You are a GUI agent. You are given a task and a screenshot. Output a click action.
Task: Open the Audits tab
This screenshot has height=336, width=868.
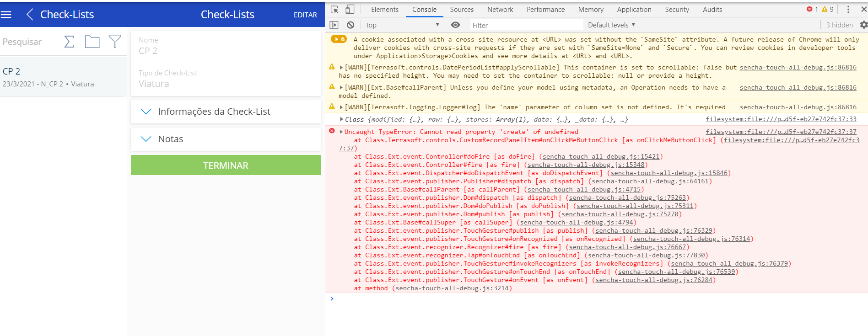712,9
